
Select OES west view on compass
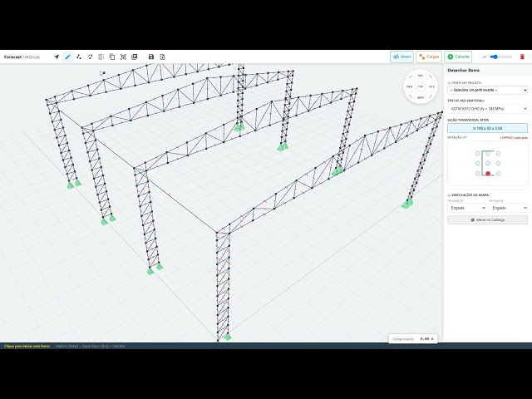[410, 86]
